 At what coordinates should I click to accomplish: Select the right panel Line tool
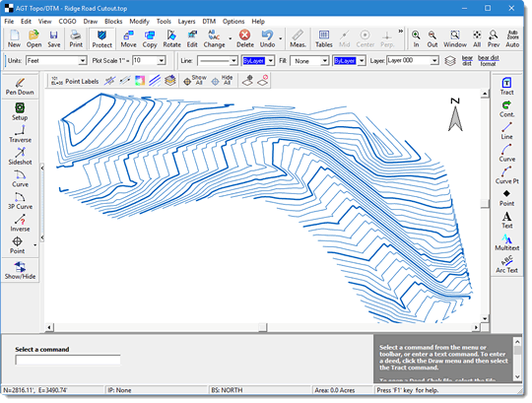click(x=506, y=131)
